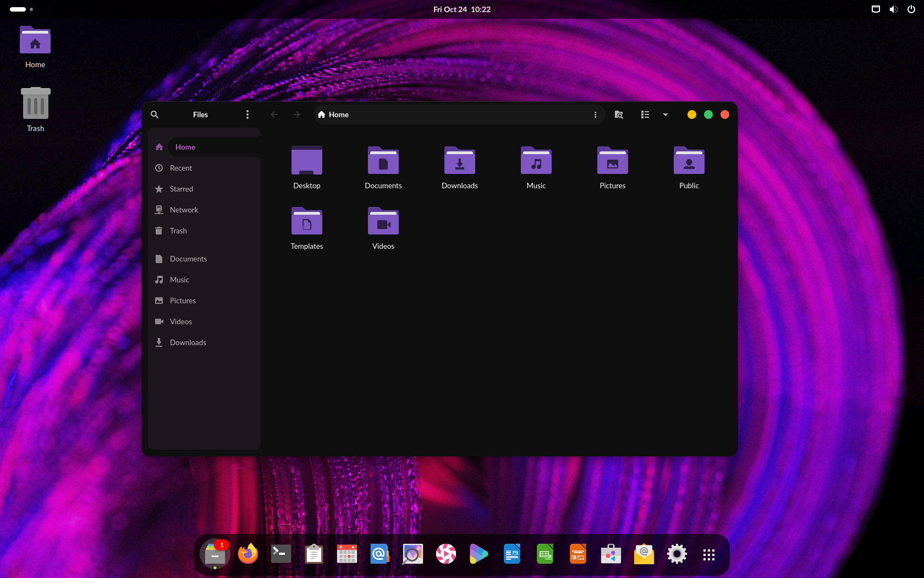
Task: Click the Public folder icon
Action: click(689, 161)
